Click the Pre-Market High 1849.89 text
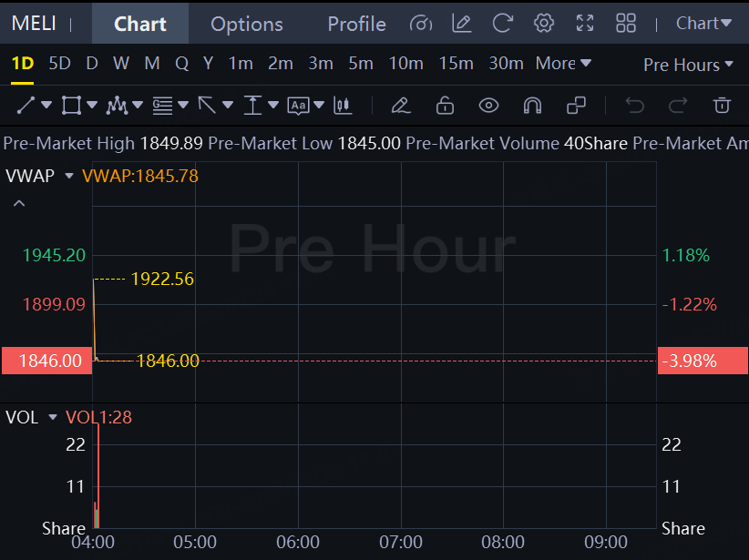The width and height of the screenshot is (749, 560). coord(103,143)
